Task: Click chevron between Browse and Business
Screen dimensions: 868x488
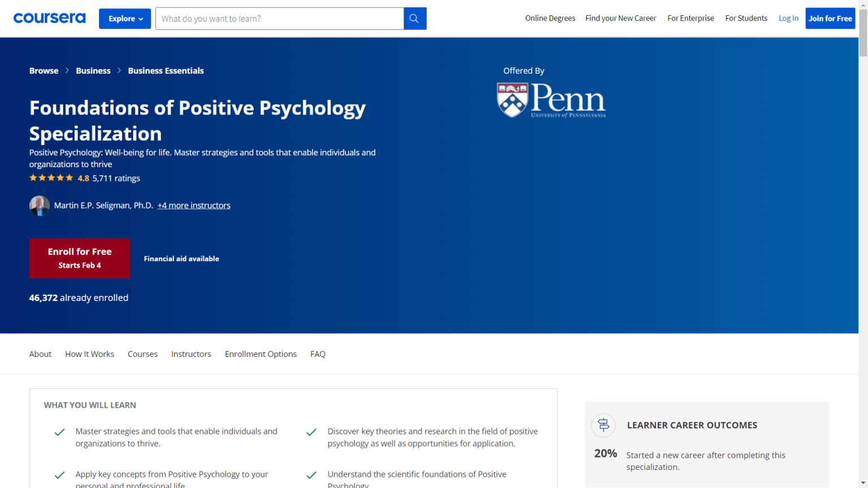Action: pyautogui.click(x=67, y=71)
